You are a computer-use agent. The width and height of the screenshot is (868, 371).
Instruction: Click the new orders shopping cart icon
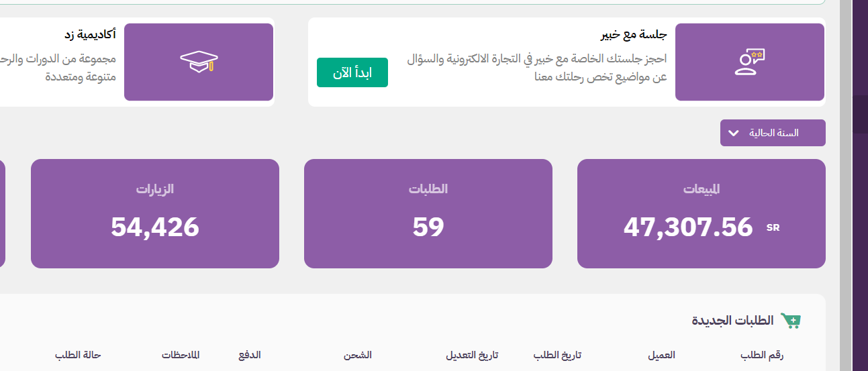pos(791,321)
